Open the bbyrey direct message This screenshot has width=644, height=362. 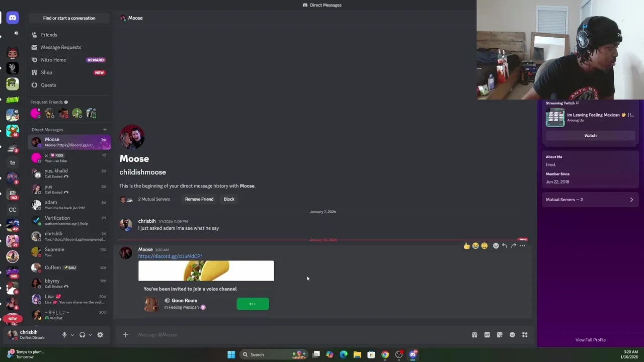[x=69, y=284]
